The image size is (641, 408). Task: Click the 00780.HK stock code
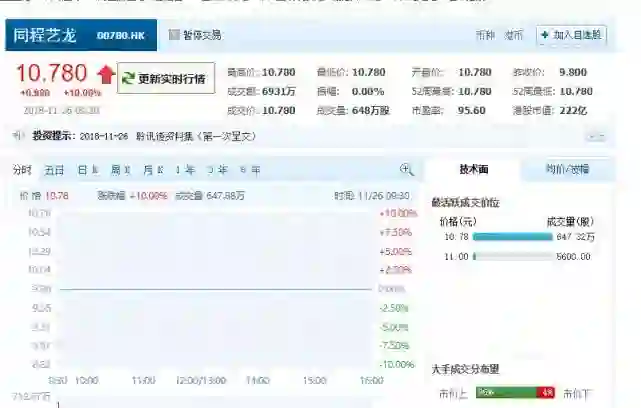pyautogui.click(x=121, y=36)
